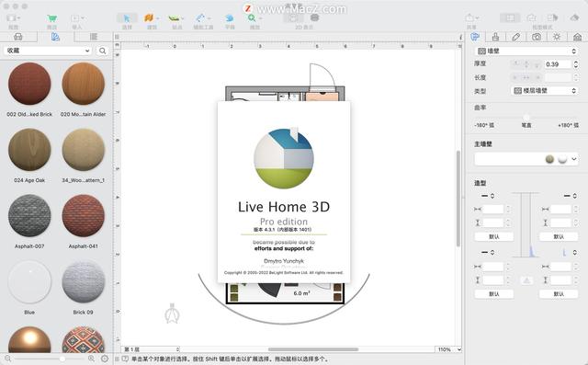Expand the 主墙壁 material dropdown arrow

tap(573, 159)
